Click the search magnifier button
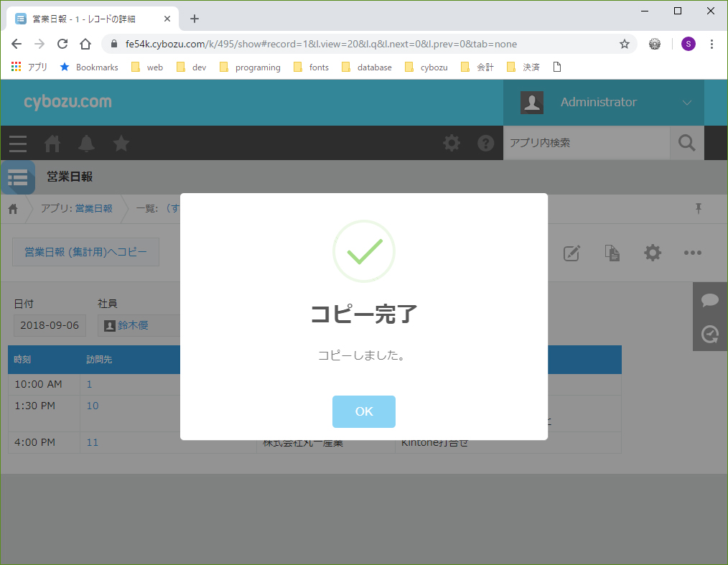The width and height of the screenshot is (728, 565). [686, 143]
